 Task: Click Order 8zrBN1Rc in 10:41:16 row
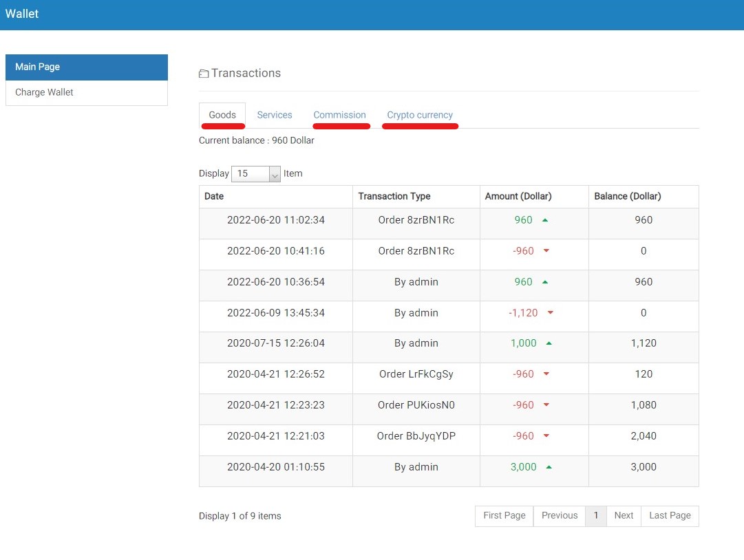pos(416,251)
